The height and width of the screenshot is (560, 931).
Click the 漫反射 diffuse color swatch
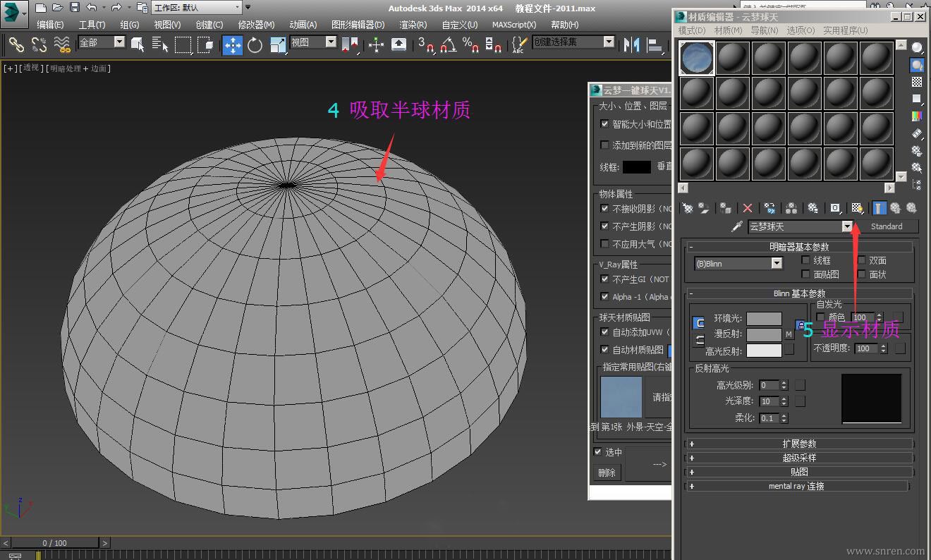(x=764, y=334)
